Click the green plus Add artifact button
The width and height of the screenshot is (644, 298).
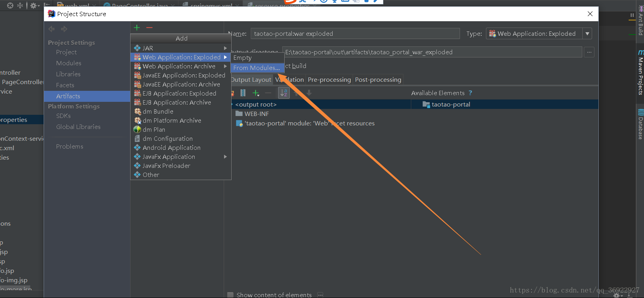pyautogui.click(x=137, y=28)
